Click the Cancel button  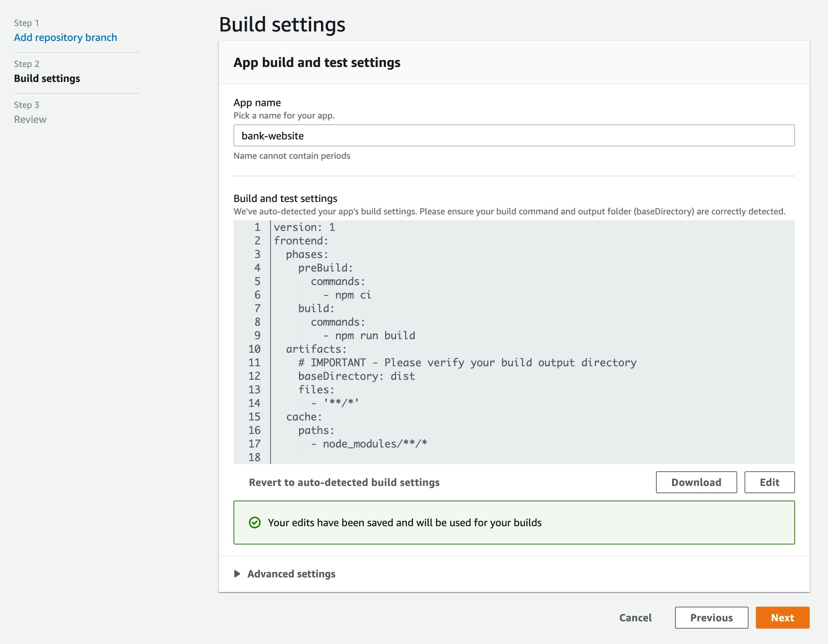click(635, 617)
